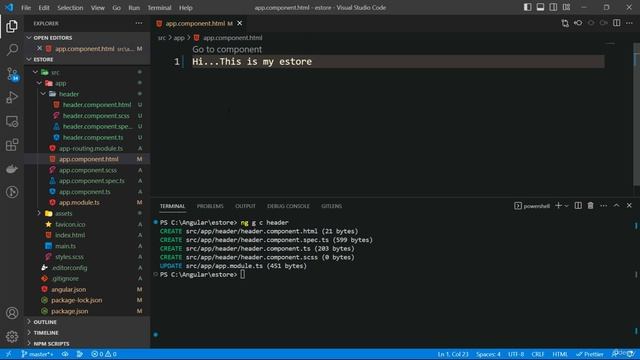Open remote window indicator in status bar

point(8,354)
